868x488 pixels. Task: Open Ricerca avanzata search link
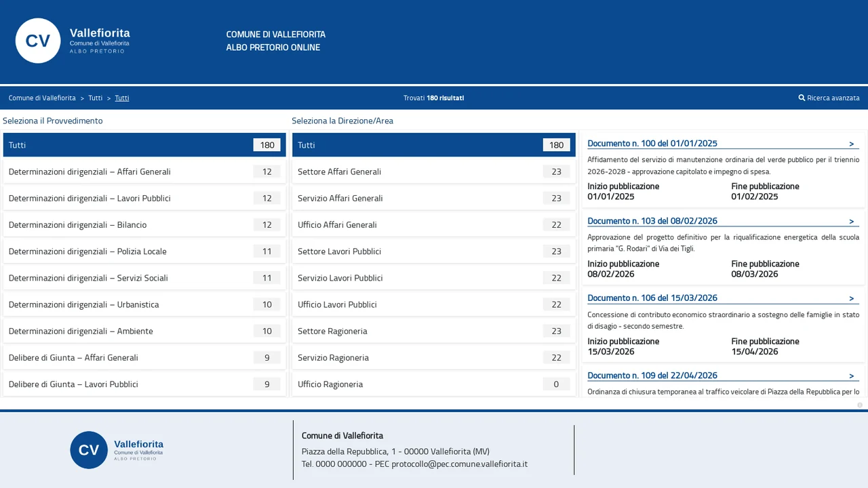829,98
